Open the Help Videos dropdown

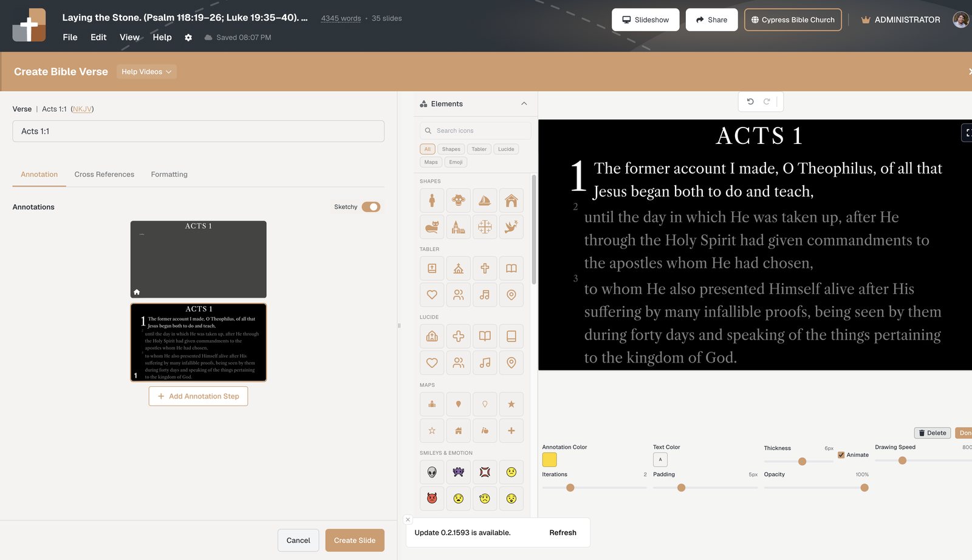pyautogui.click(x=146, y=72)
